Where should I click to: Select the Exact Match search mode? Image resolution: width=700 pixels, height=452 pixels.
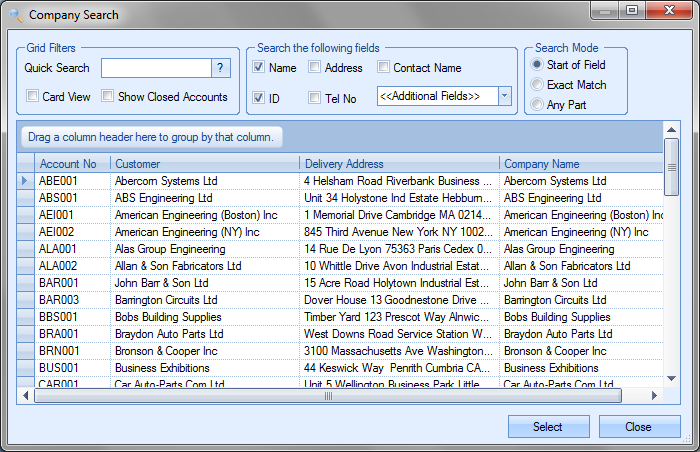[537, 85]
